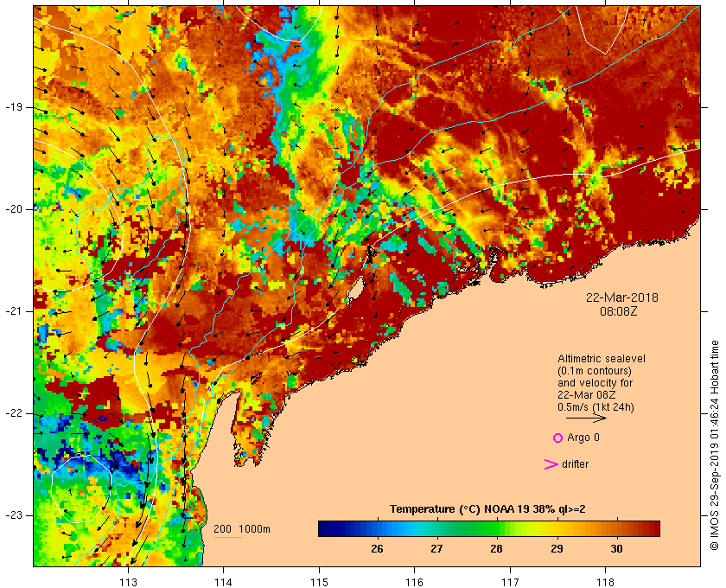The height and width of the screenshot is (588, 726).
Task: Click the latitude axis label '-20'
Action: coord(14,209)
